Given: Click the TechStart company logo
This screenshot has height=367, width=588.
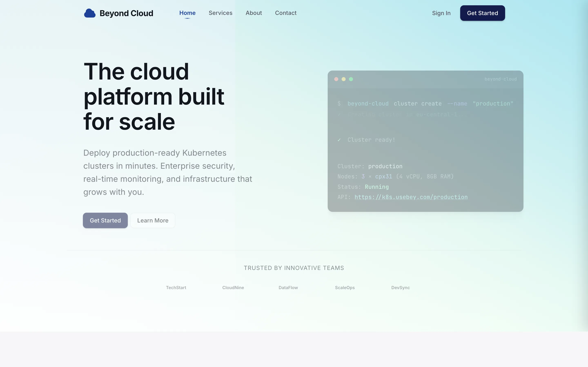Looking at the screenshot, I should (x=176, y=288).
